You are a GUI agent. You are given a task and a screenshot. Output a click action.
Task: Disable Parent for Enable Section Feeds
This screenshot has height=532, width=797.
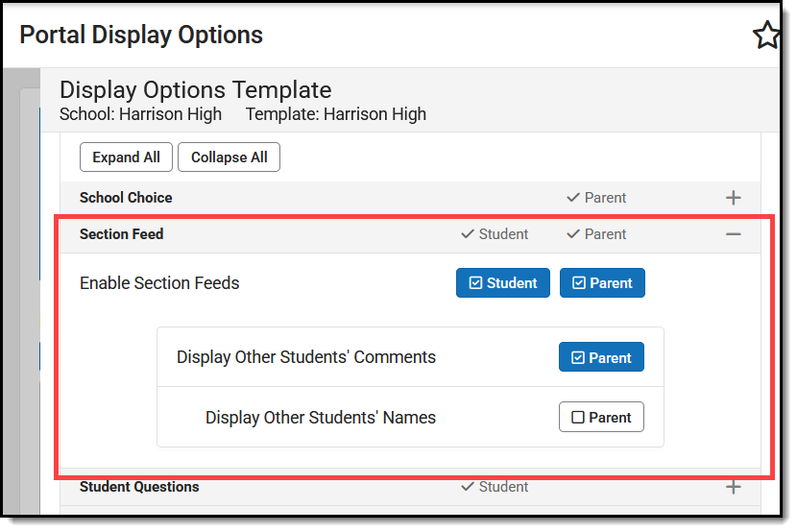point(602,283)
